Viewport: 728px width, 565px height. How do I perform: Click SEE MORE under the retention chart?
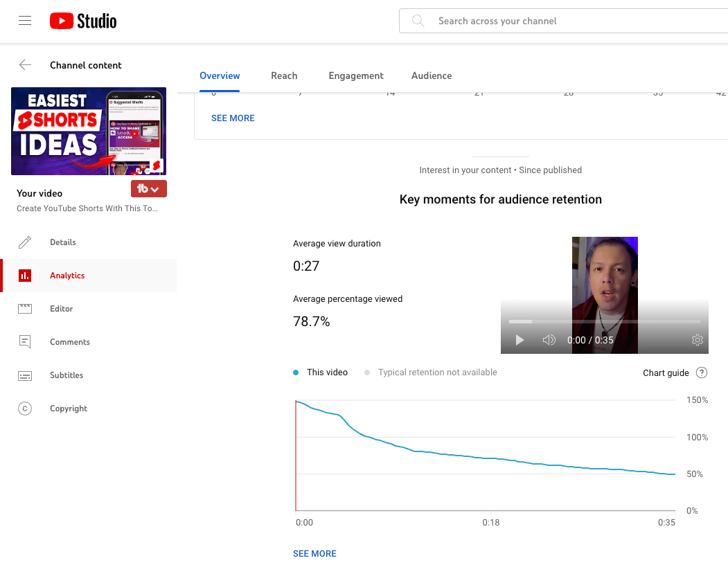point(314,553)
